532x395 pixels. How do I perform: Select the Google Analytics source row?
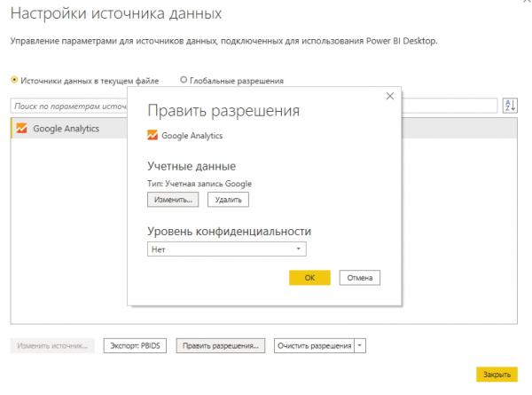coord(264,128)
